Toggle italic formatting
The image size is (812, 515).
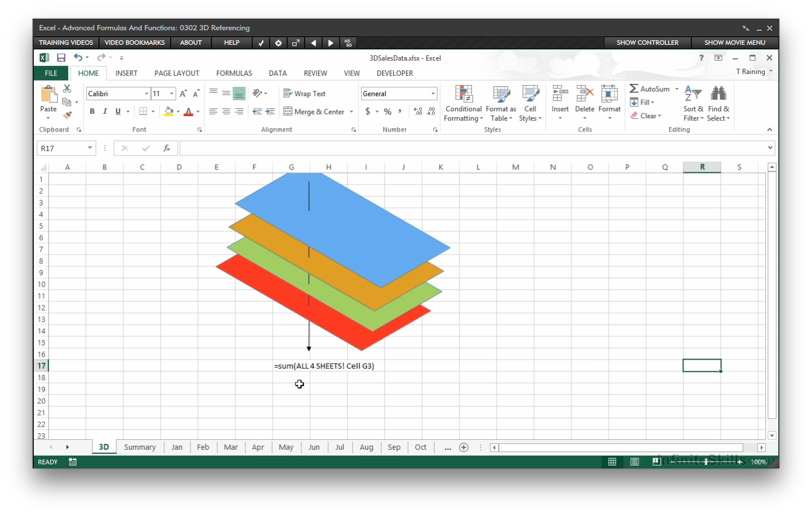click(x=105, y=111)
